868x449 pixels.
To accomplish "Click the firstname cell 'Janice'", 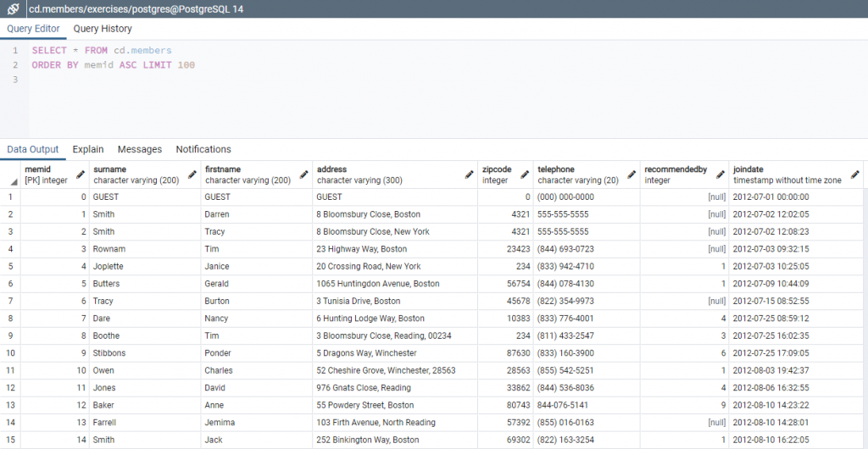I will tap(257, 267).
